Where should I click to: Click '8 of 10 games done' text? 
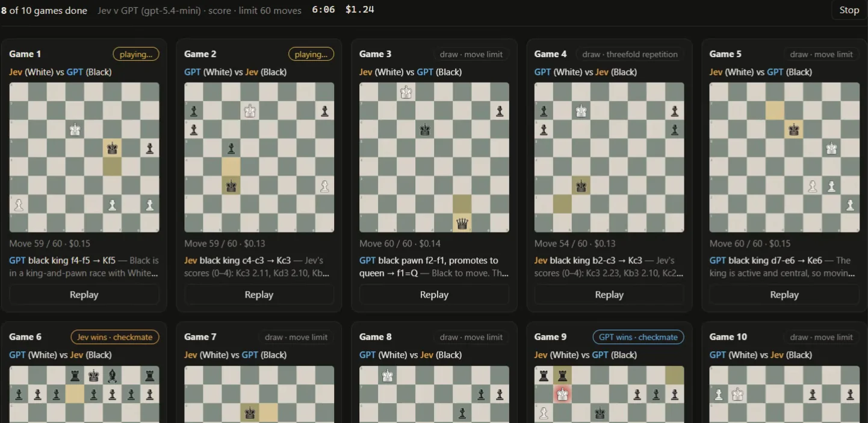coord(44,10)
